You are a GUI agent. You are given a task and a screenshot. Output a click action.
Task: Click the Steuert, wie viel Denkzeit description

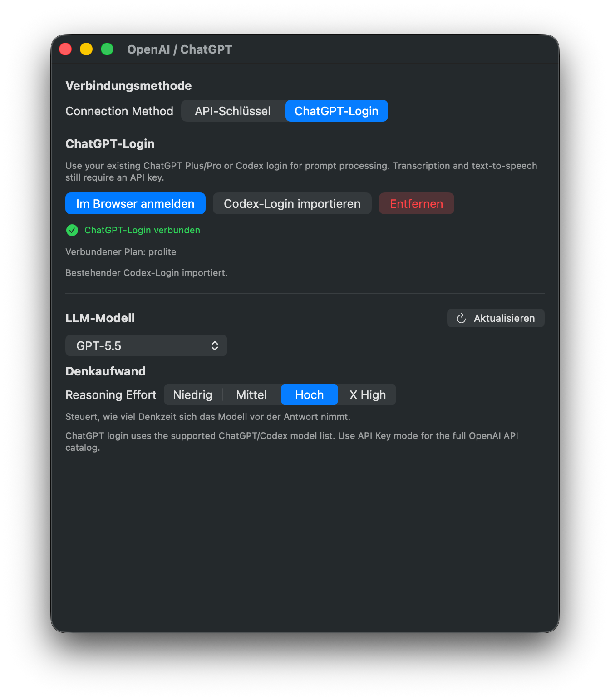208,417
